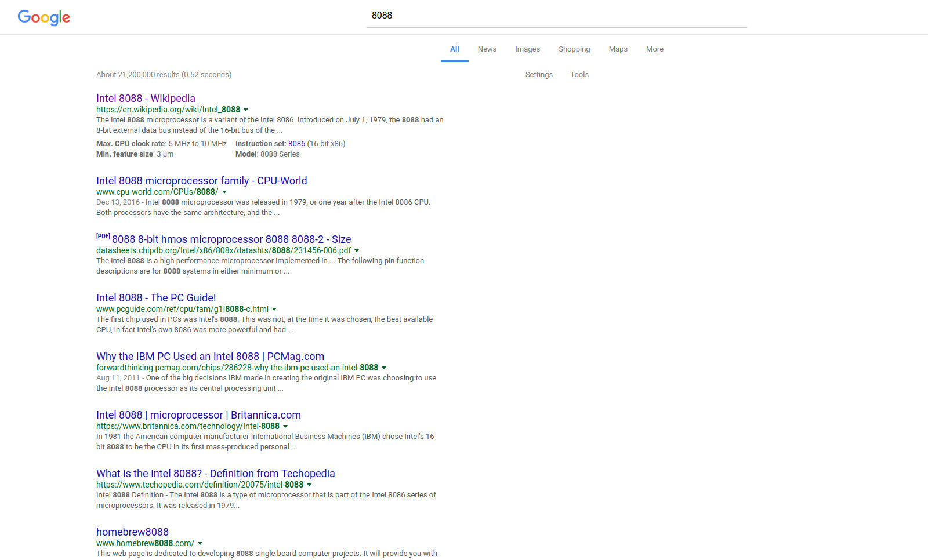928x560 pixels.
Task: Click the 8086 instruction set link
Action: click(x=296, y=144)
